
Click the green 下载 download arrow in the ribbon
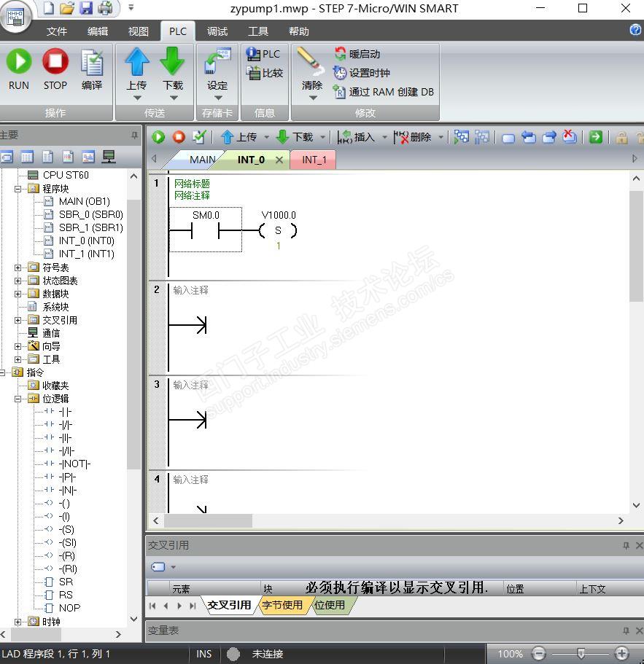[x=172, y=62]
